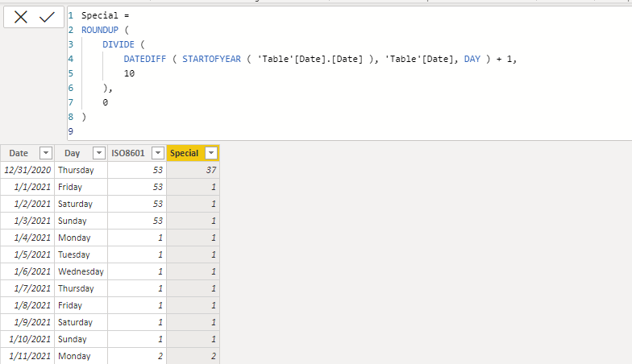Select the Special column header
The height and width of the screenshot is (364, 632).
184,153
